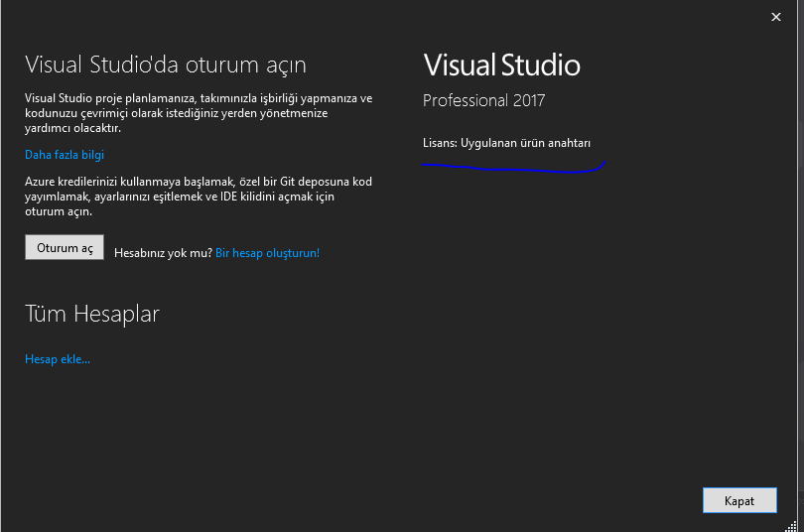Screen dimensions: 804x532
Task: Click the Hesabınız yok mu? text
Action: click(x=163, y=253)
